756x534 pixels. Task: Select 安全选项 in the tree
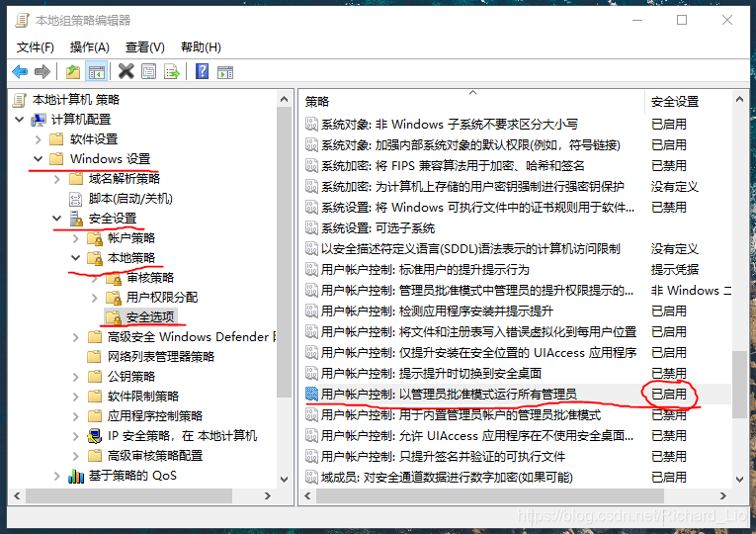click(x=150, y=316)
